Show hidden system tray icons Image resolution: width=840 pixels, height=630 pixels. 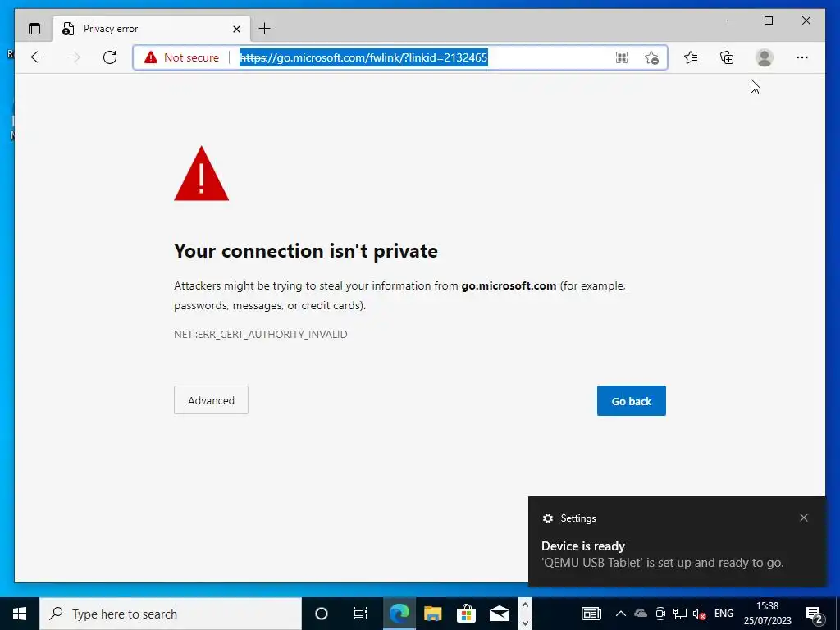[620, 614]
